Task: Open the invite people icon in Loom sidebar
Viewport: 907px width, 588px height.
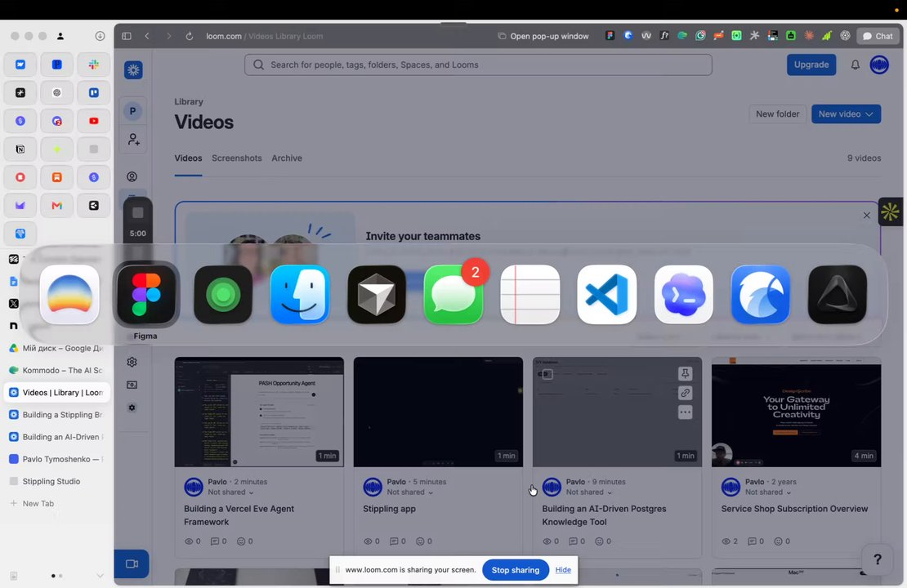Action: tap(133, 140)
